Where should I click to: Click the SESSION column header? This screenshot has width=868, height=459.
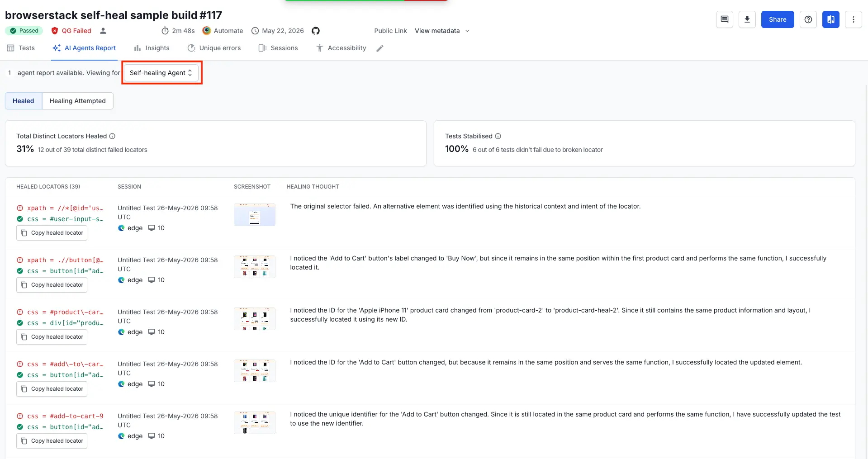click(129, 187)
